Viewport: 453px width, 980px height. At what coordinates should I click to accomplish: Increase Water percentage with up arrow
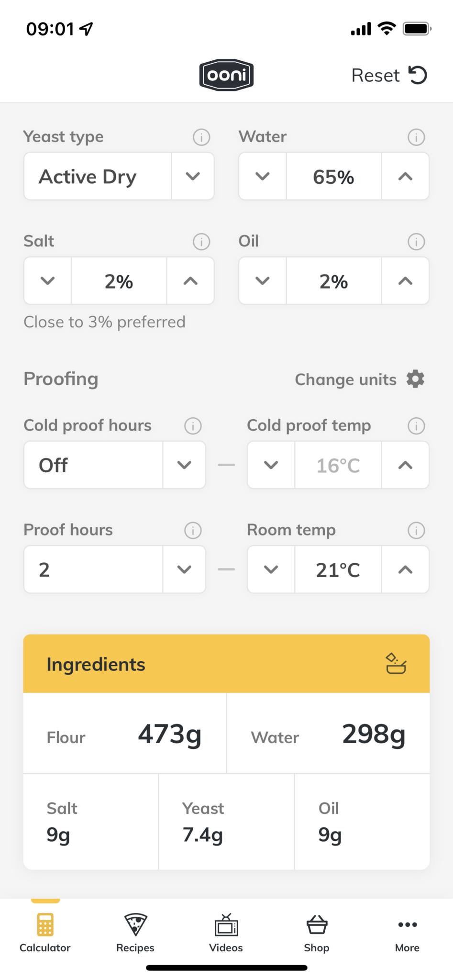click(x=405, y=177)
